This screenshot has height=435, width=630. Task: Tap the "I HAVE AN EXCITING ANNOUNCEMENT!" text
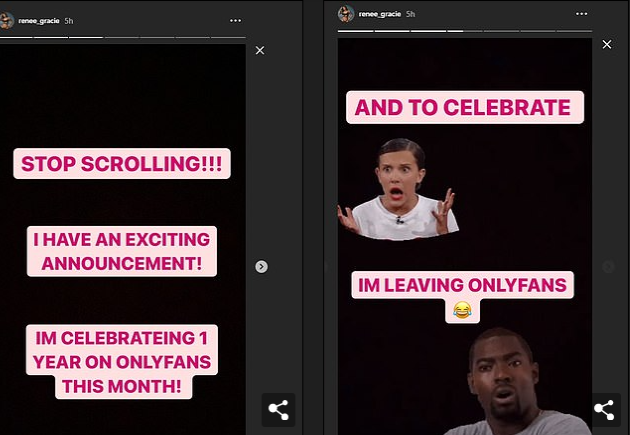click(122, 252)
